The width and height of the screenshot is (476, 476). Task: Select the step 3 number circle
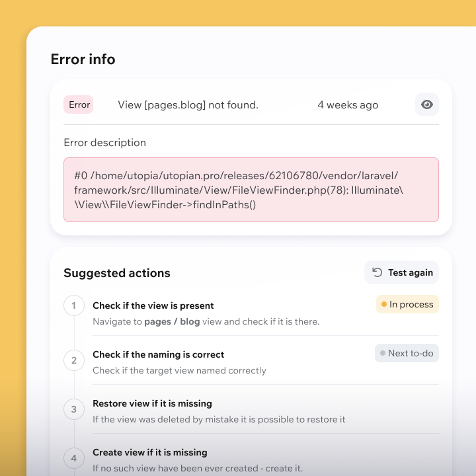[74, 409]
